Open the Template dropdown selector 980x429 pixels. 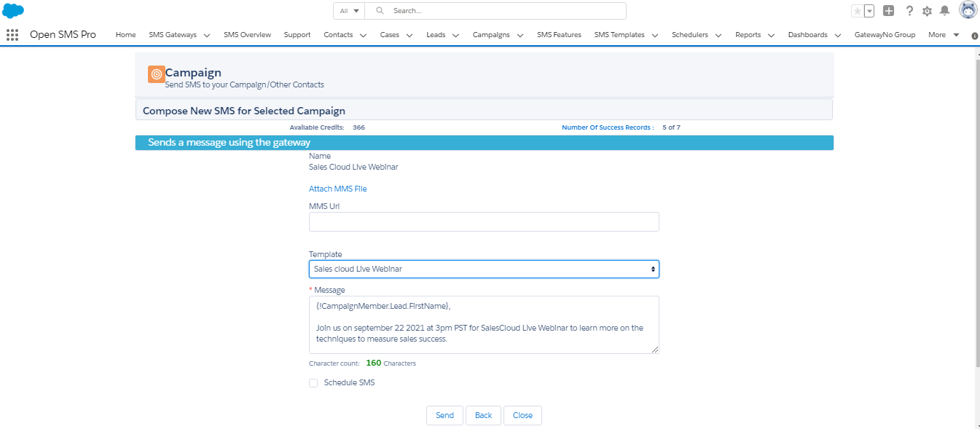pyautogui.click(x=483, y=269)
